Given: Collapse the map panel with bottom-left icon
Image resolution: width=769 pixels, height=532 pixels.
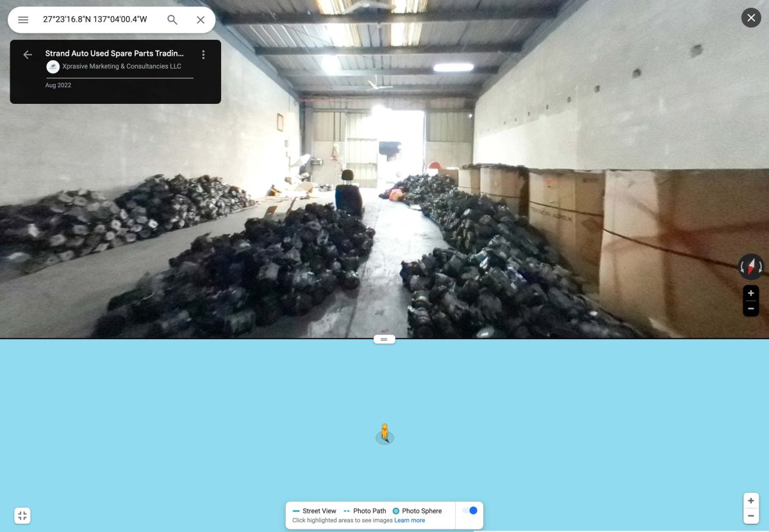Looking at the screenshot, I should click(22, 515).
